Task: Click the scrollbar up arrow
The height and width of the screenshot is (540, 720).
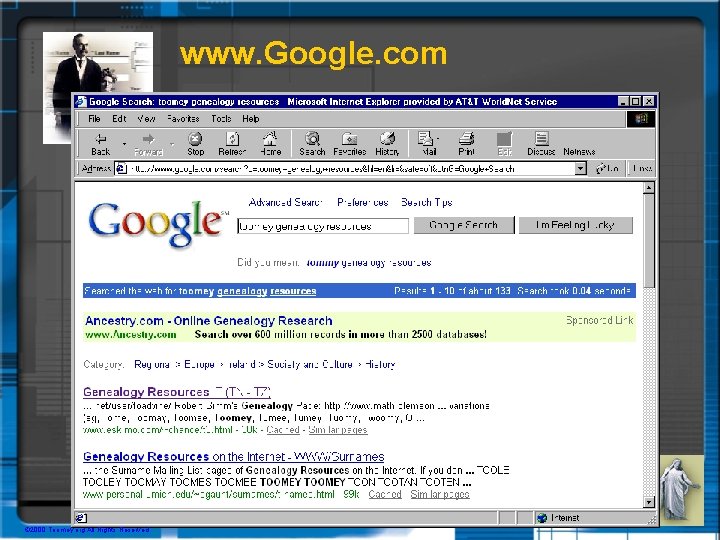Action: (x=648, y=188)
